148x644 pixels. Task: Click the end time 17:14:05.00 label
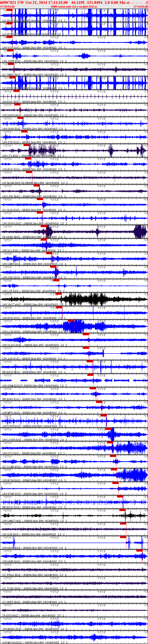[141, 7]
